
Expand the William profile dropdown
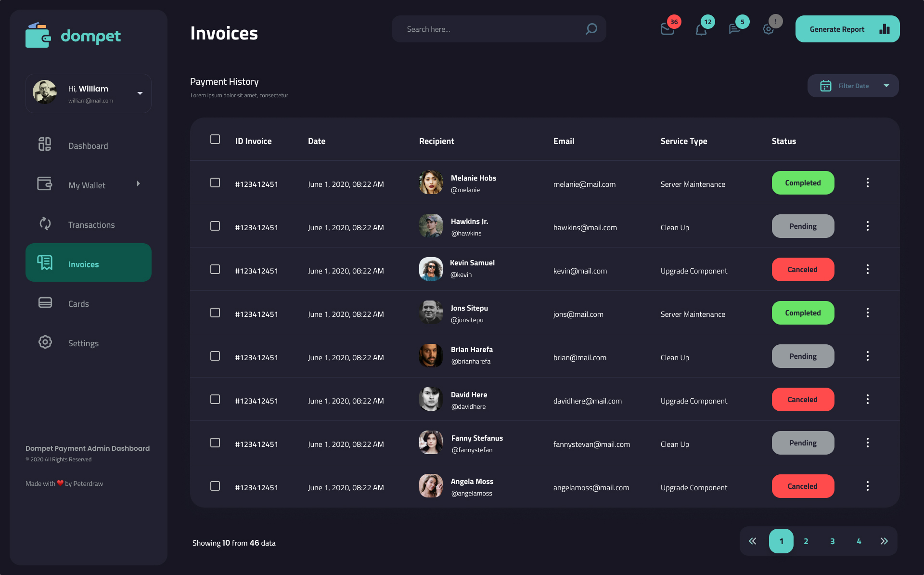140,92
